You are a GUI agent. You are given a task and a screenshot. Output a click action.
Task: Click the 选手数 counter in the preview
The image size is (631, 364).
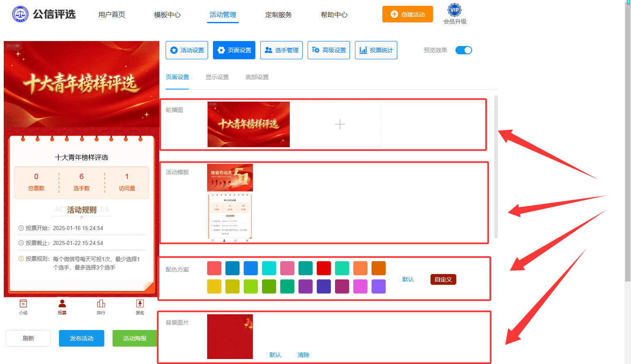81,182
